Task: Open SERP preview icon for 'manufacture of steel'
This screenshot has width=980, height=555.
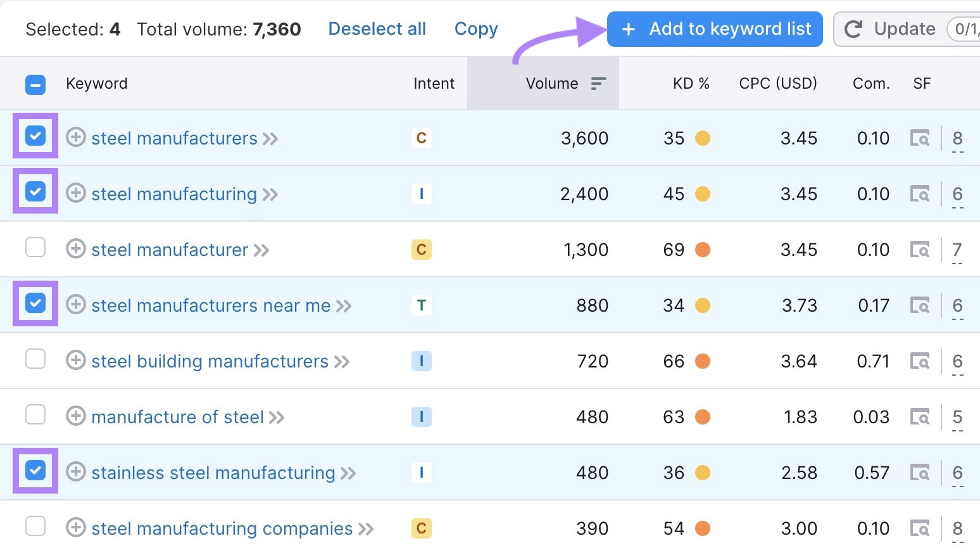Action: (x=920, y=417)
